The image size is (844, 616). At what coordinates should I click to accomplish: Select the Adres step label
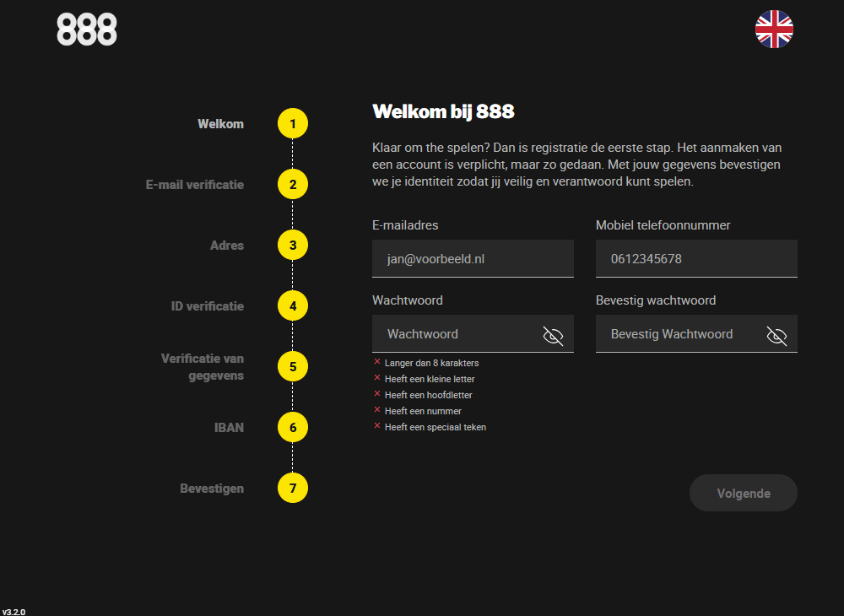pos(227,246)
